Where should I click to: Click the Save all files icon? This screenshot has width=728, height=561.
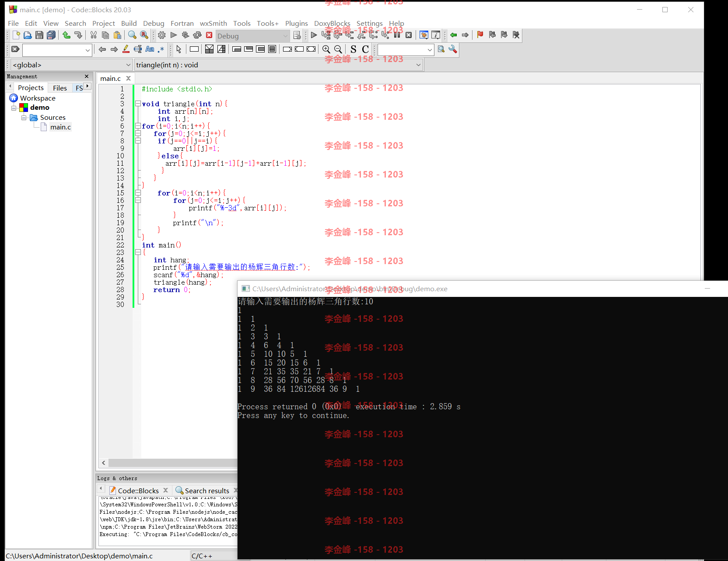click(x=51, y=35)
